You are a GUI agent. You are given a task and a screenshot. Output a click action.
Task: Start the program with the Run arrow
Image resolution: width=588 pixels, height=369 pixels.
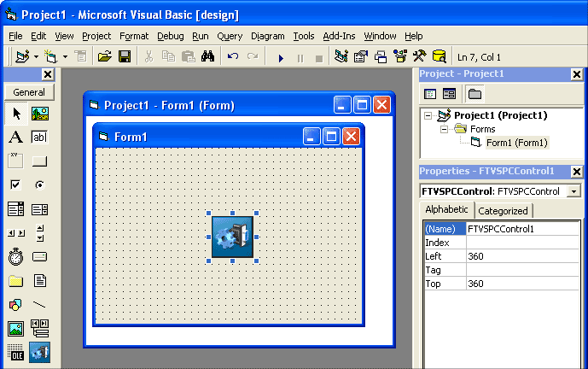tap(281, 58)
